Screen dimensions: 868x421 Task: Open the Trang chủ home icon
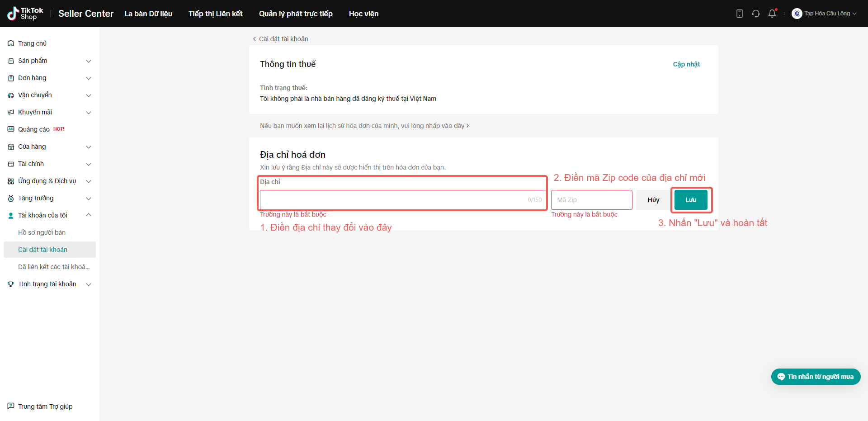tap(11, 43)
